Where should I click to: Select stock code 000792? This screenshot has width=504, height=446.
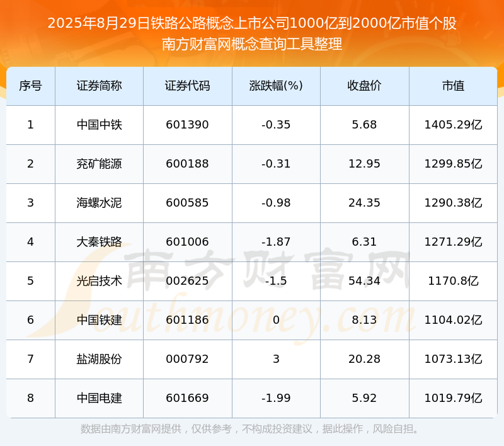[187, 359]
